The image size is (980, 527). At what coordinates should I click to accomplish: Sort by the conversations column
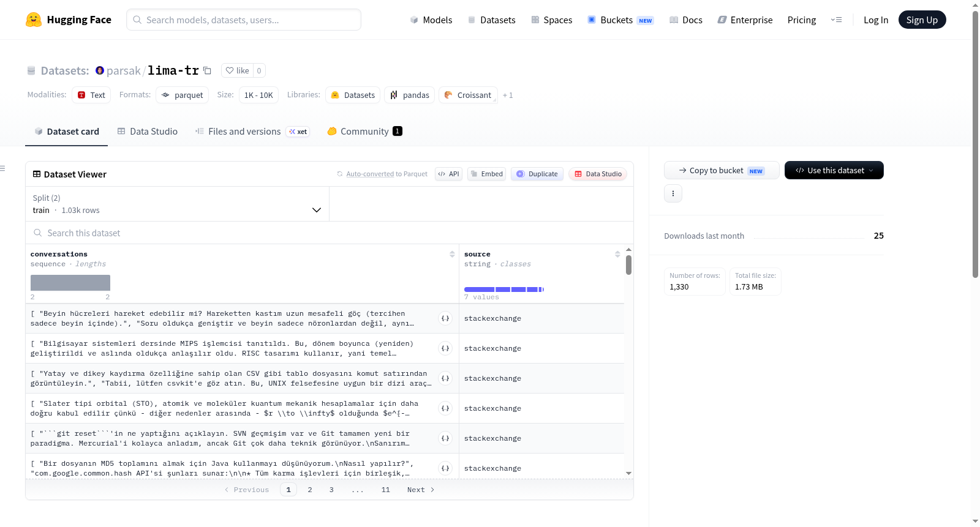pyautogui.click(x=452, y=254)
